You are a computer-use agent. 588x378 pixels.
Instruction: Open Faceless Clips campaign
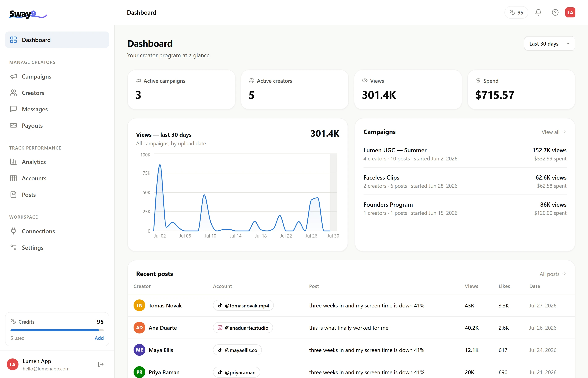click(465, 181)
